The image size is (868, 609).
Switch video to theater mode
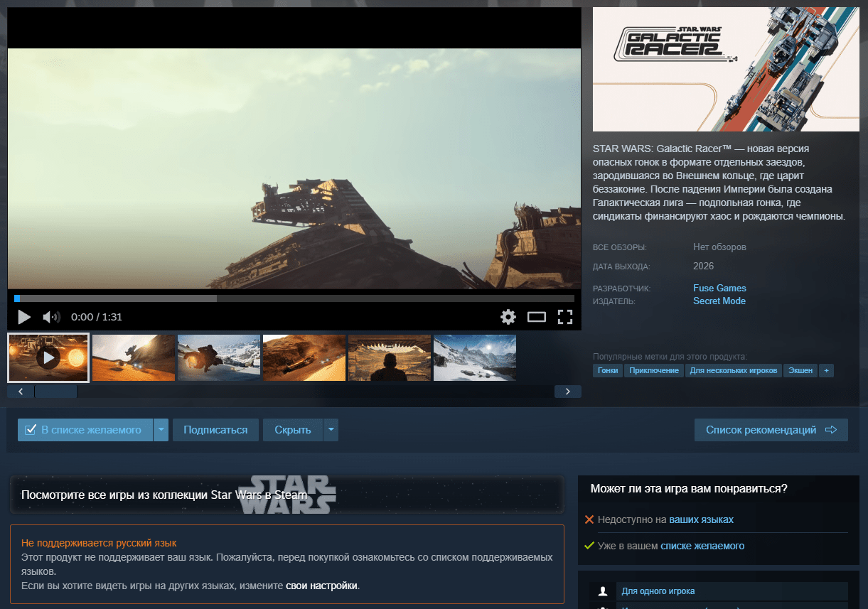537,317
